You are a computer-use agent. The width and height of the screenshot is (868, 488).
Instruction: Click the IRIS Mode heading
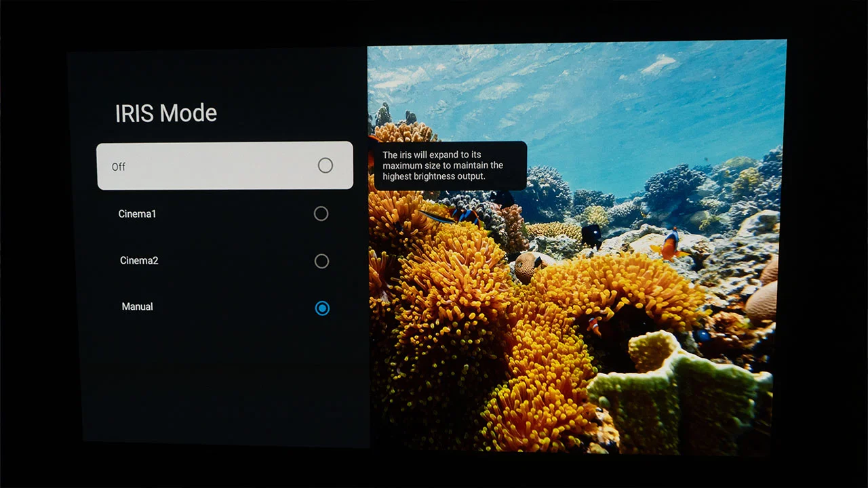pyautogui.click(x=166, y=113)
